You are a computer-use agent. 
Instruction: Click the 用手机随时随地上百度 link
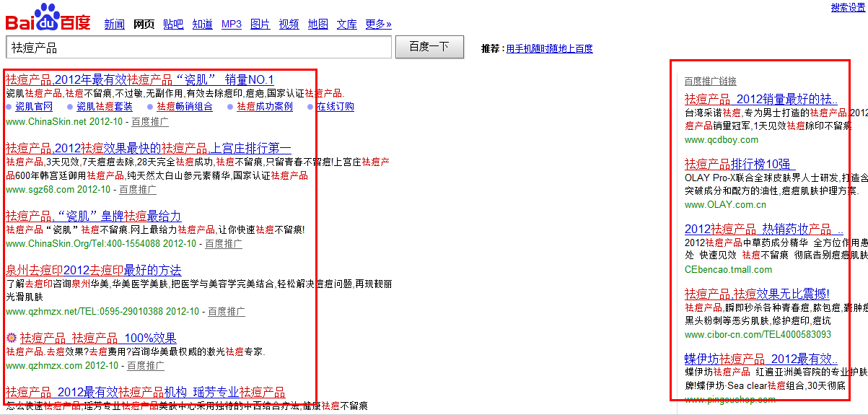[549, 49]
